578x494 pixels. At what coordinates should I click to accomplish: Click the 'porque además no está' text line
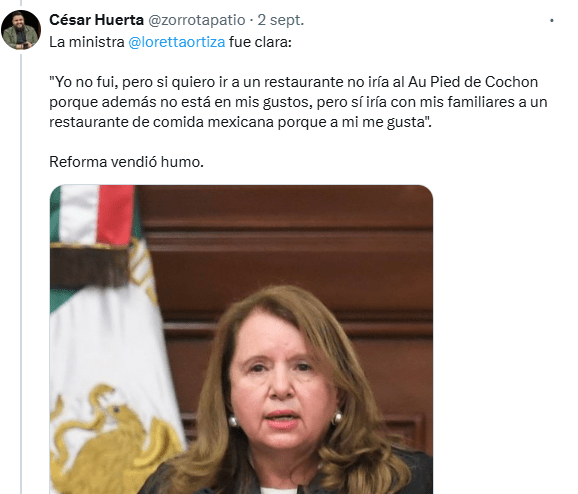click(x=298, y=102)
